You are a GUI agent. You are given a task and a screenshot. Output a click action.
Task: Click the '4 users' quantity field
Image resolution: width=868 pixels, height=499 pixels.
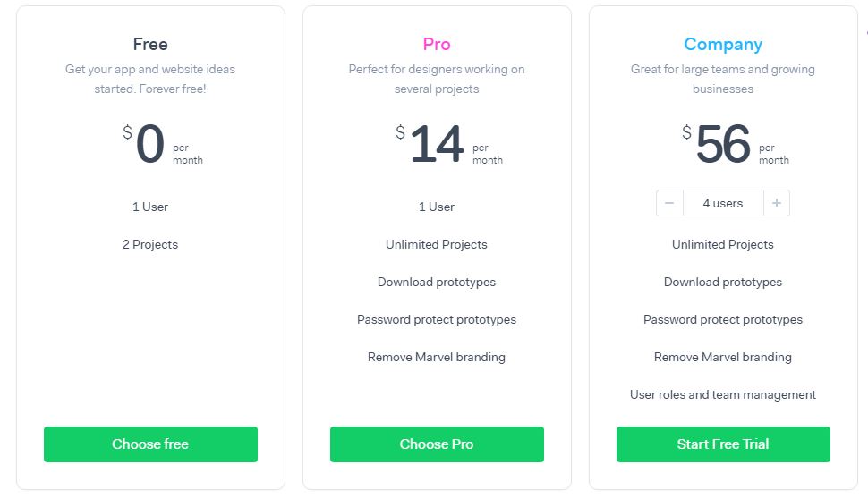pos(723,203)
